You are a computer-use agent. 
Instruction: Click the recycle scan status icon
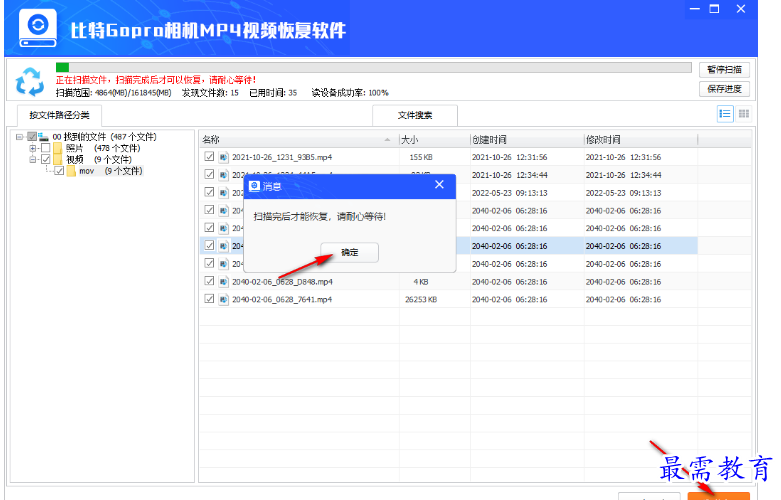30,82
